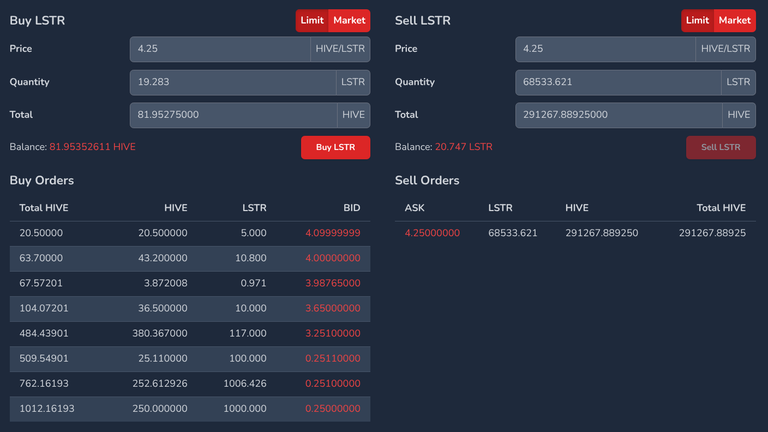768x432 pixels.
Task: Select buy order with bid 3.98765000
Action: pyautogui.click(x=190, y=284)
